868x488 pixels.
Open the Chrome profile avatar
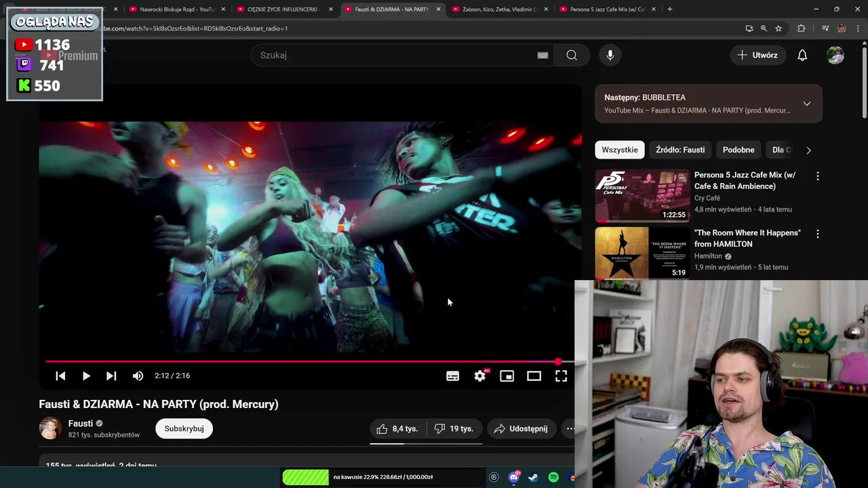842,28
